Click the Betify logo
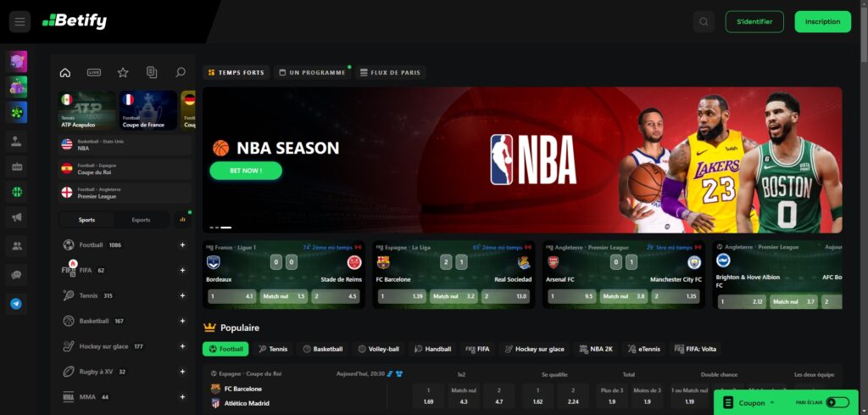Screen dimensions: 868x415 click(x=75, y=21)
